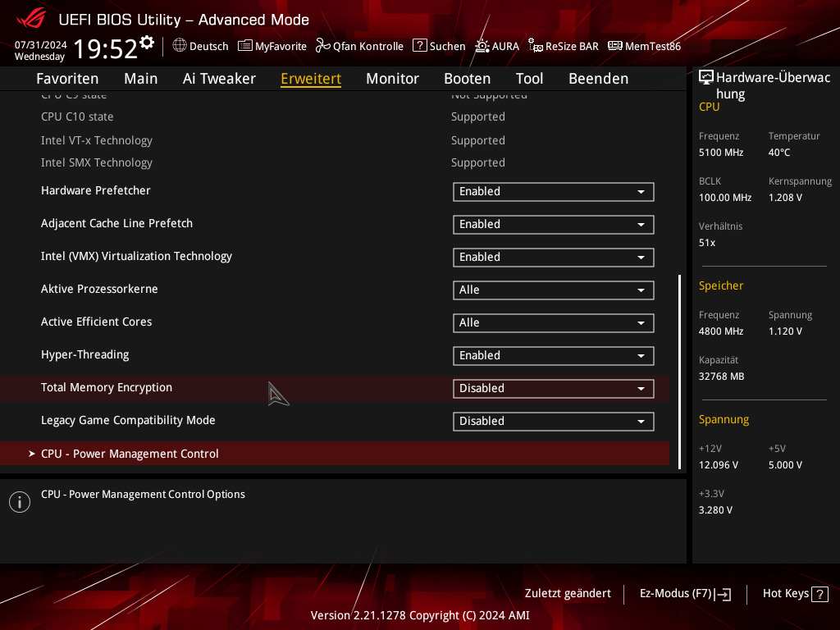Click Qfan Kontrolle label
This screenshot has height=630, width=840.
(x=368, y=46)
